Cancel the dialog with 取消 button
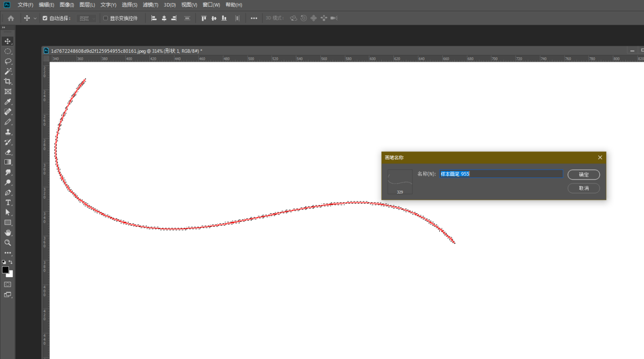The height and width of the screenshot is (359, 644). [584, 188]
